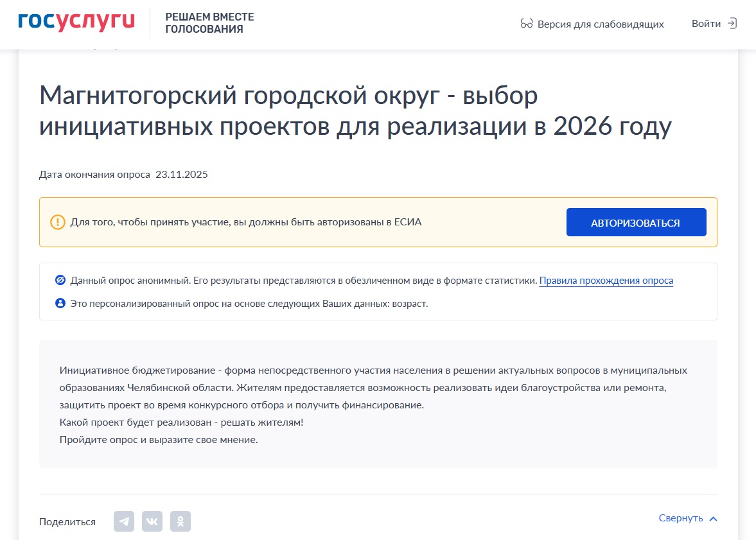This screenshot has width=756, height=540.
Task: Click the Магнитогорский городской округ survey title
Action: [355, 111]
